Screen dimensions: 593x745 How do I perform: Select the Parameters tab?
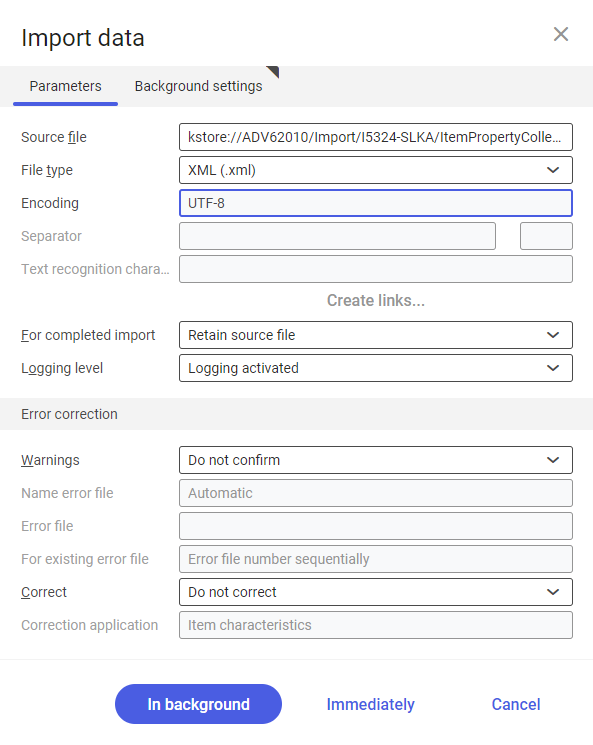pos(66,86)
